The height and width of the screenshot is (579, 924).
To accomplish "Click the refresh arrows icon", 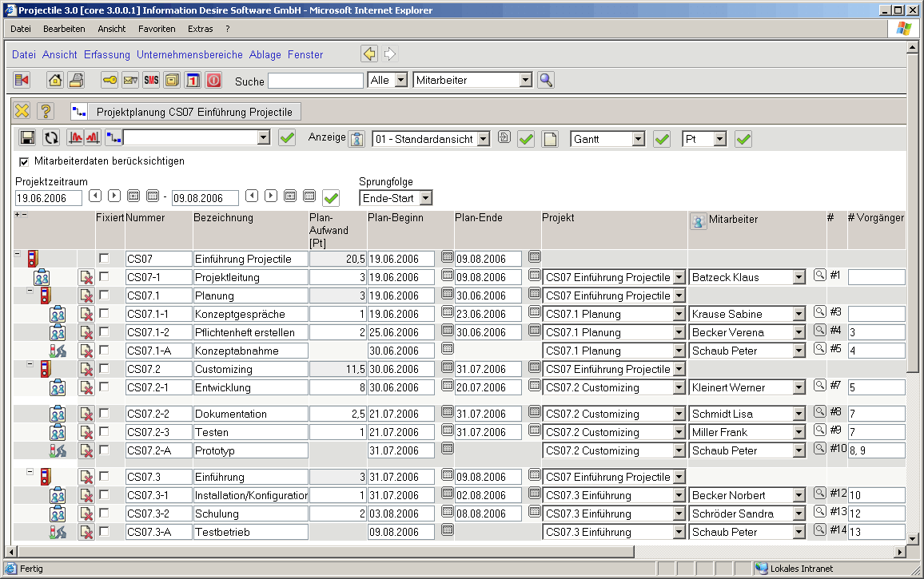I will tap(51, 138).
